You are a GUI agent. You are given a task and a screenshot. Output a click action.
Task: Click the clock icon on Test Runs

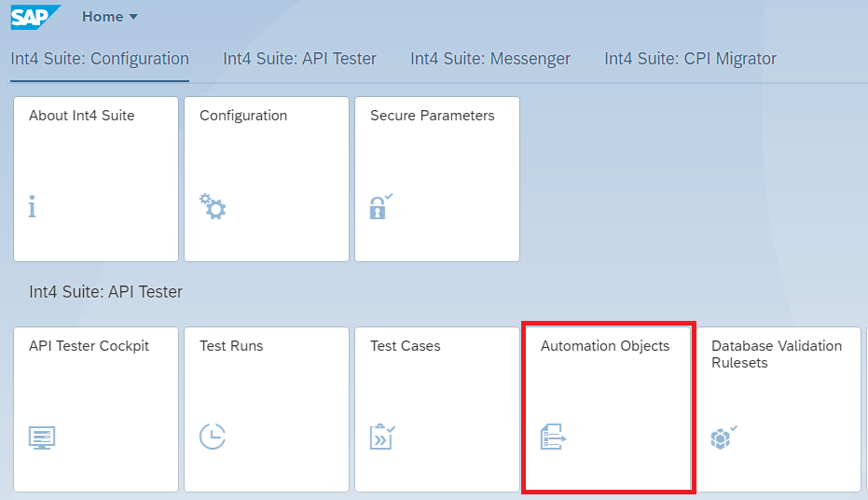pyautogui.click(x=213, y=436)
